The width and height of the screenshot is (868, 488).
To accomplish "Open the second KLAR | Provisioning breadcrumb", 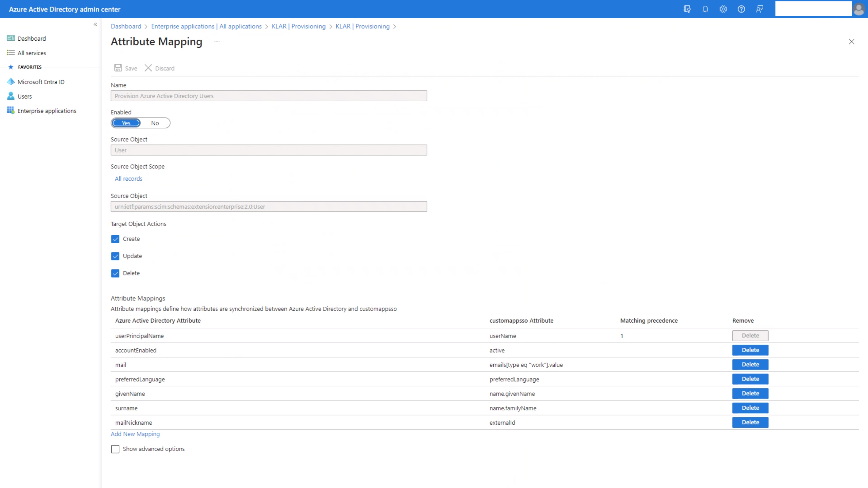I will click(x=363, y=26).
